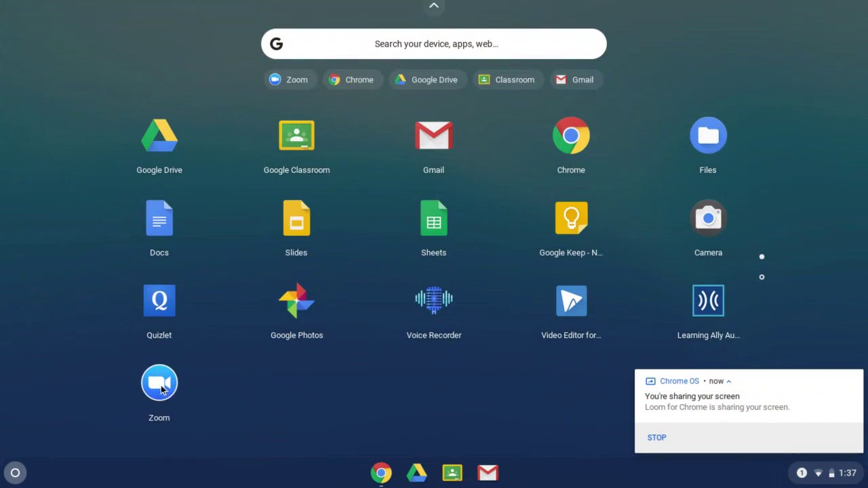Select the Google Drive suggestion chip
This screenshot has width=868, height=488.
[x=427, y=80]
